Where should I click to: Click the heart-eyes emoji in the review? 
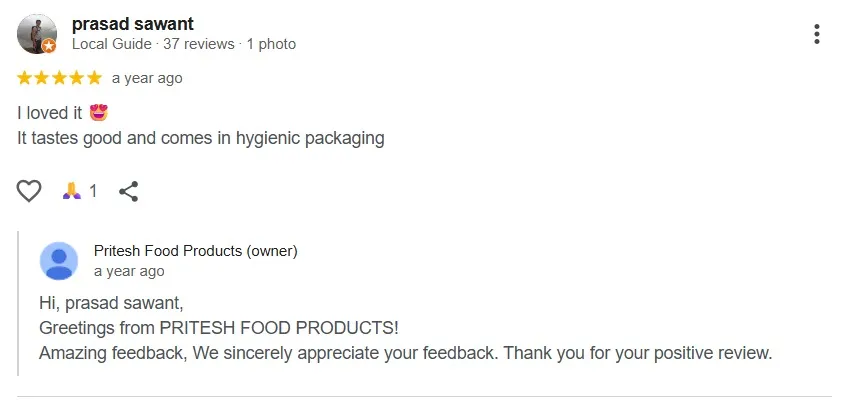pyautogui.click(x=98, y=113)
